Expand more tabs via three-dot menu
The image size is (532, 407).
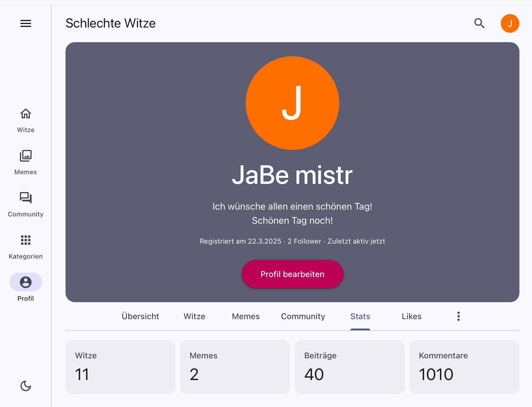pos(458,316)
